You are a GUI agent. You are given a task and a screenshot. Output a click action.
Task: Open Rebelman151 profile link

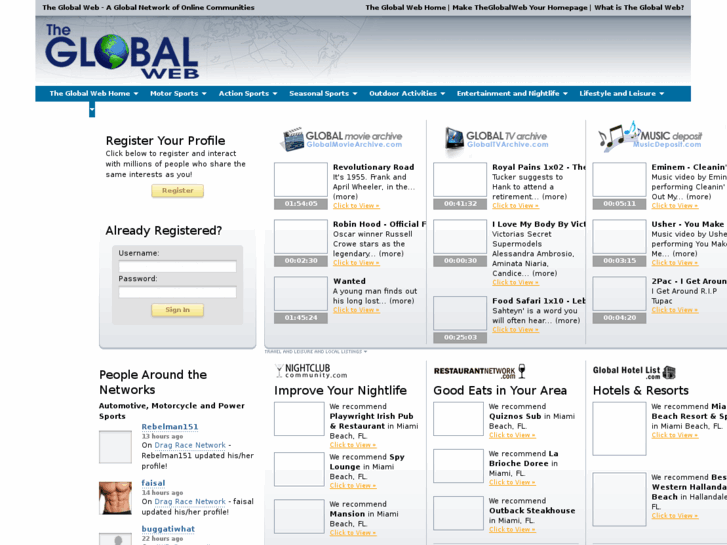(x=170, y=427)
